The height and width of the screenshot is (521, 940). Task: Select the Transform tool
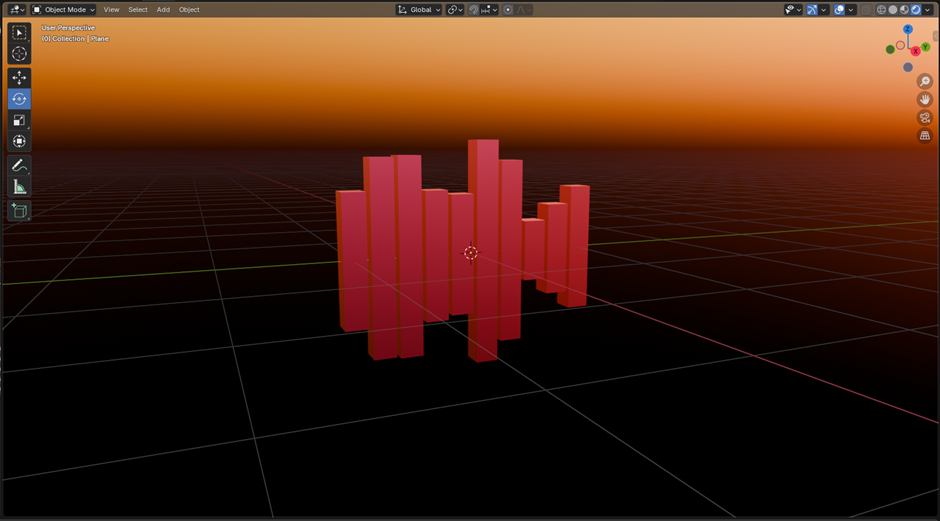[x=19, y=141]
